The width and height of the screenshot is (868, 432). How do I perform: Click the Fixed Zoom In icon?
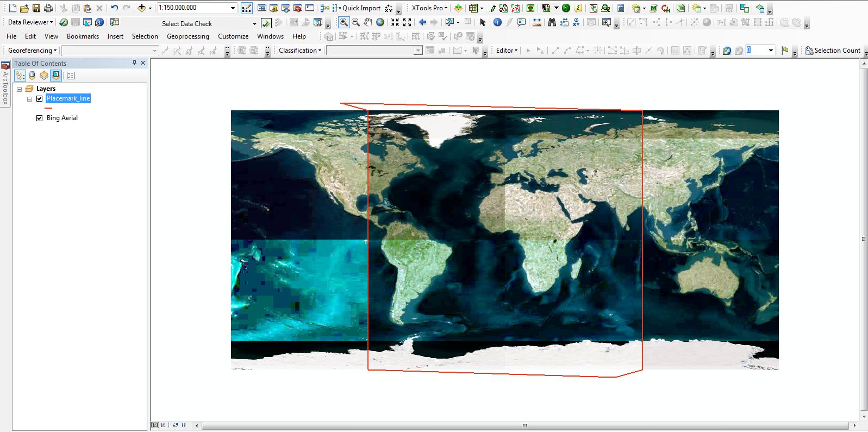[x=395, y=22]
